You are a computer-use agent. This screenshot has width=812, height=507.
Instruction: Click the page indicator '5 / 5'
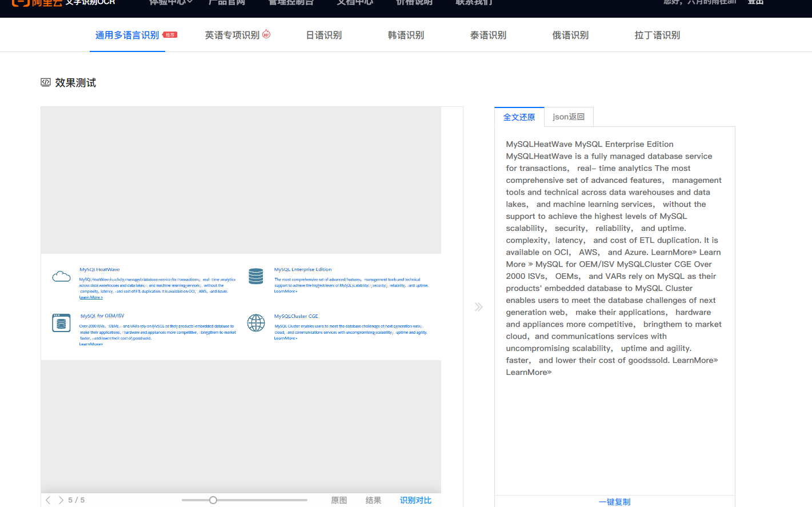pyautogui.click(x=77, y=500)
